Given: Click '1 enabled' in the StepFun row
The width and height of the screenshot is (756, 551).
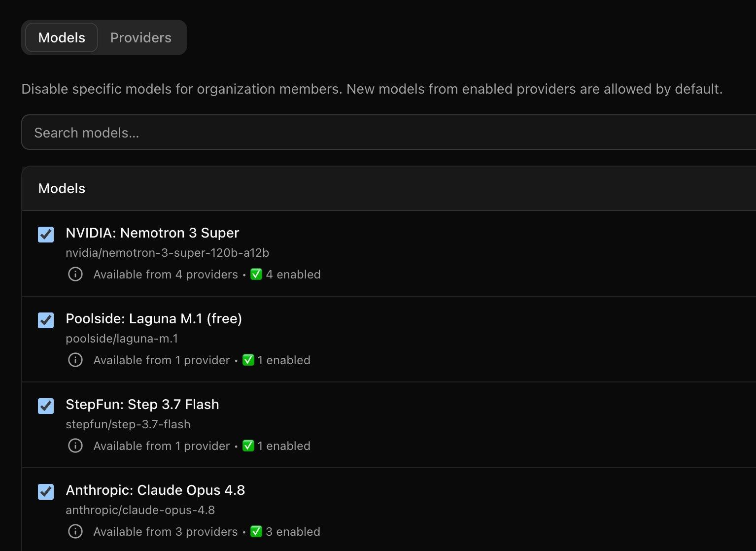Looking at the screenshot, I should click(x=284, y=446).
